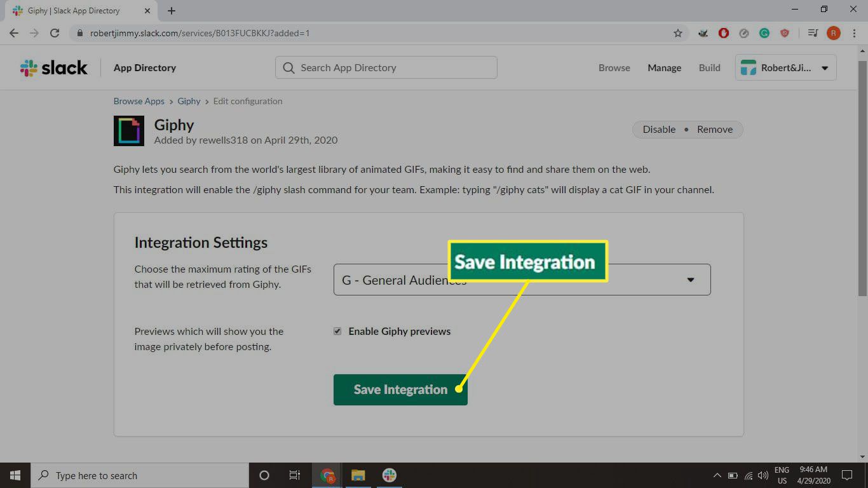Open the Build menu item
The width and height of the screenshot is (868, 488).
coord(710,68)
